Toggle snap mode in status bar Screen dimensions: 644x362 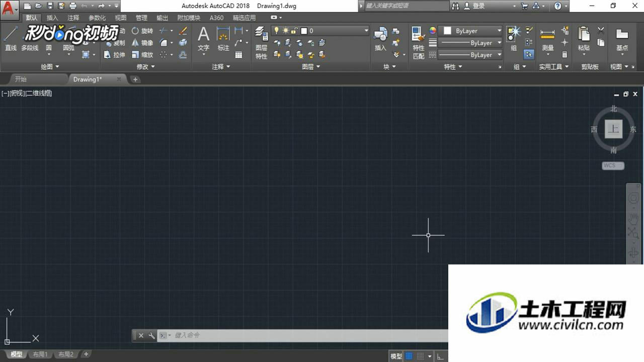coord(421,356)
